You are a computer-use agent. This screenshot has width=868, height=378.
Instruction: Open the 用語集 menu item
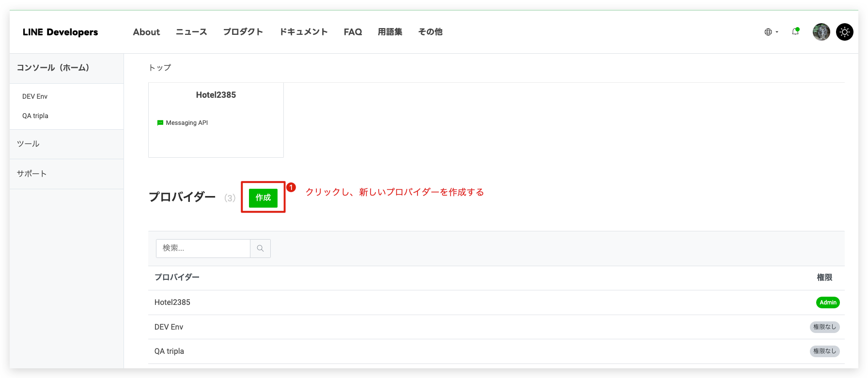click(390, 32)
